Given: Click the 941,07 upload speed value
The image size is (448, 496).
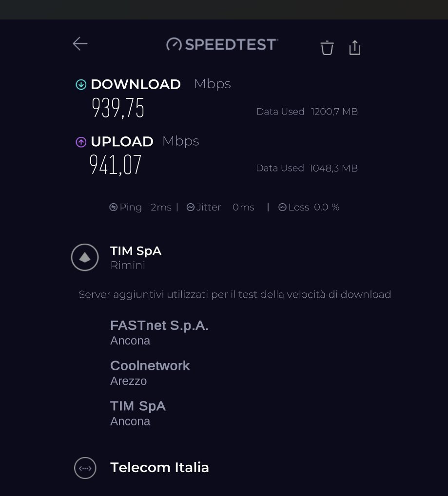Looking at the screenshot, I should 116,165.
